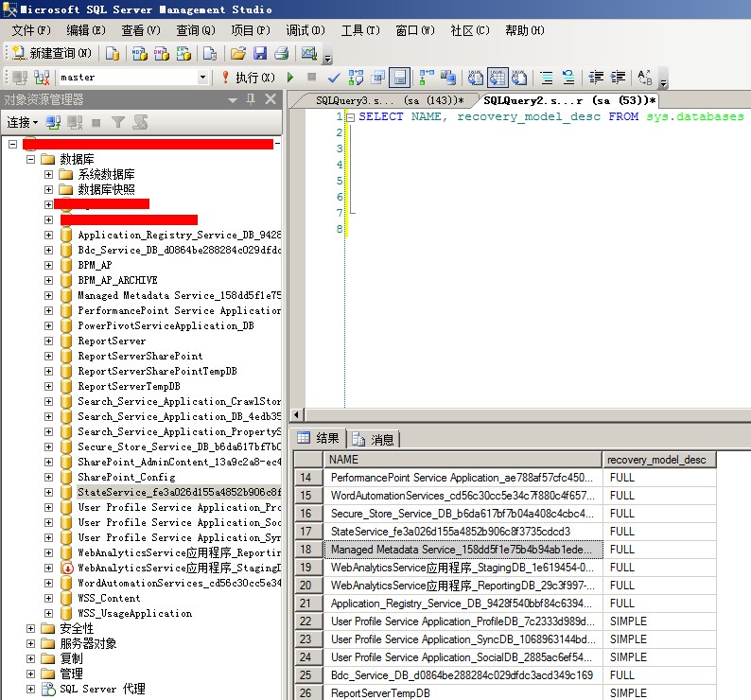This screenshot has width=751, height=700.
Task: Click the NAME column header
Action: pyautogui.click(x=463, y=460)
